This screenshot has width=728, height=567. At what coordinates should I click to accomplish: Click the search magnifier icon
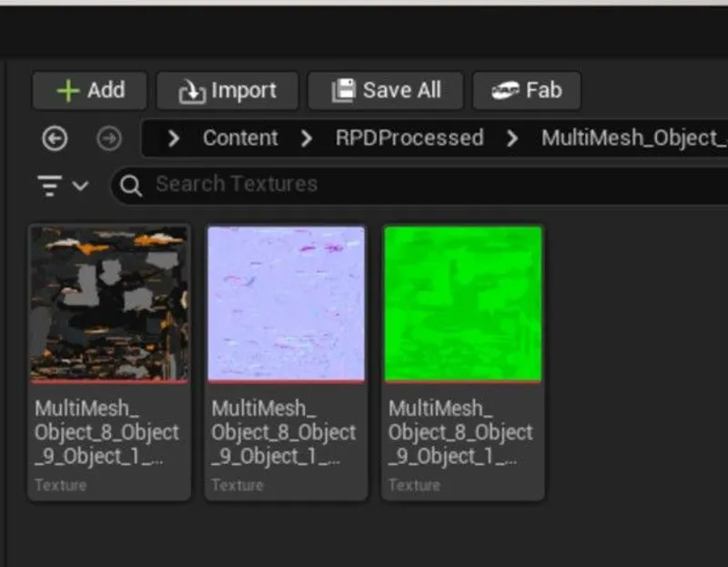[x=130, y=185]
